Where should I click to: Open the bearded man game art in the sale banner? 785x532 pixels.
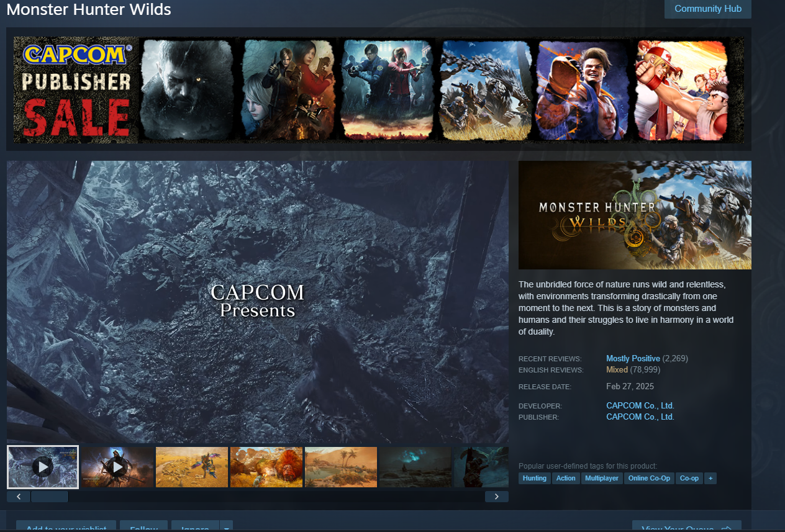(187, 90)
